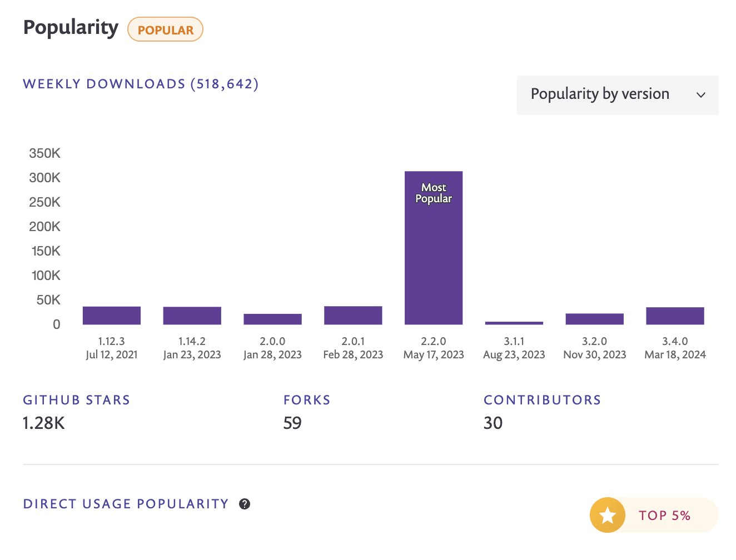Click the gold star icon

(608, 515)
